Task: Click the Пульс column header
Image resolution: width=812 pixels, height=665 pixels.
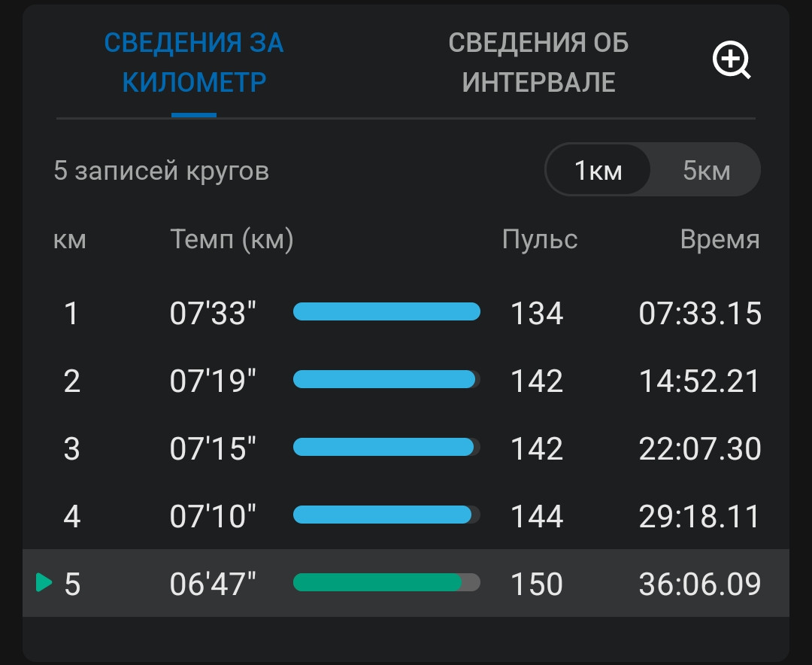Action: point(540,240)
